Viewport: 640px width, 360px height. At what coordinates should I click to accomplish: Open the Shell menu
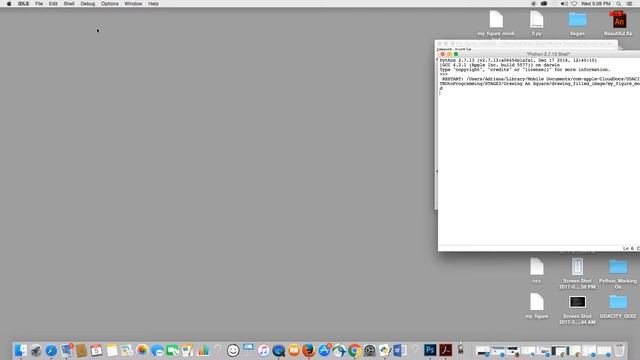tap(69, 4)
